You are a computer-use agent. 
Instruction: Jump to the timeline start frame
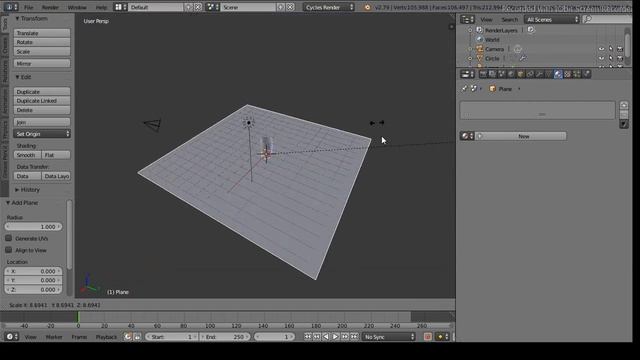coord(307,337)
